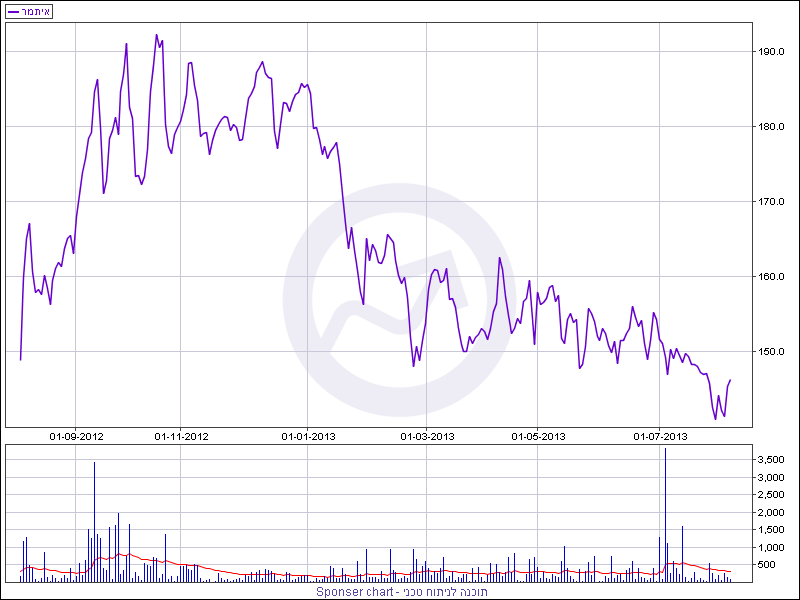
Task: Select the 01-11-2012 date label
Action: [181, 436]
